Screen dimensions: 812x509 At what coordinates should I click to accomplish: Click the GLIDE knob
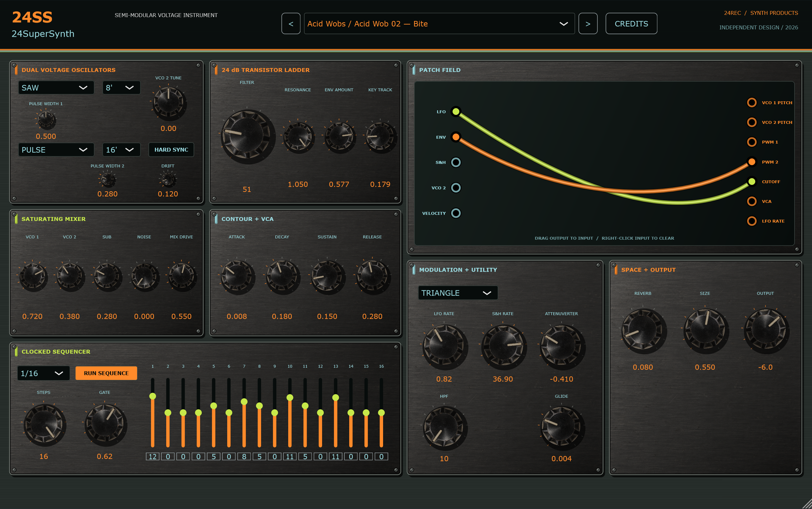click(x=562, y=427)
